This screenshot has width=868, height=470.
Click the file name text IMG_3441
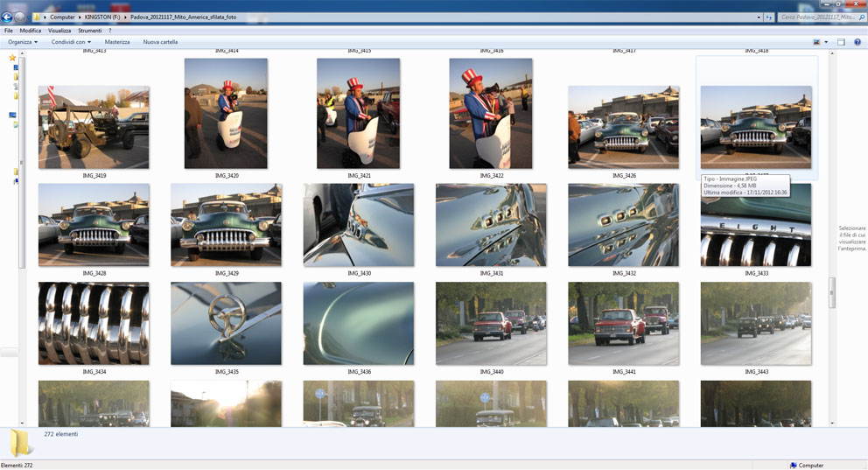(624, 372)
